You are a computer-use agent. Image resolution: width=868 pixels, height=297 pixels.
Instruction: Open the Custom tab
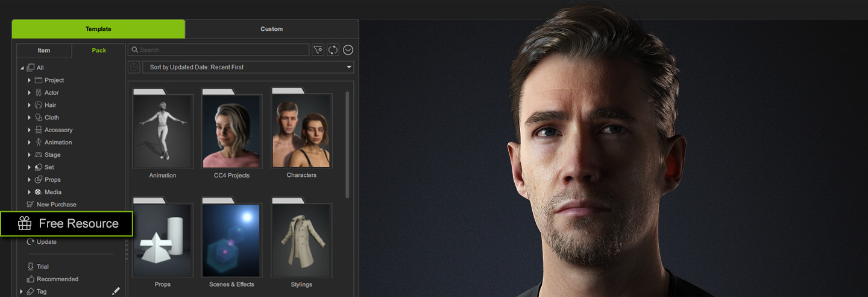271,29
